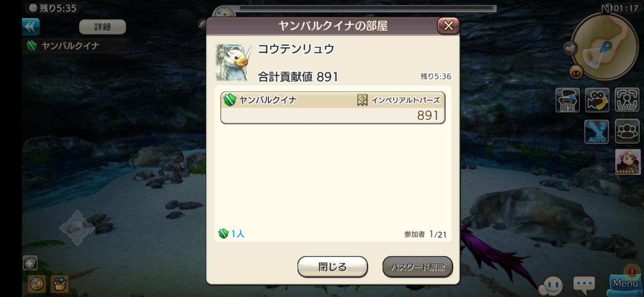Toggle AUTO x2 battle speed icon
Screen dimensions: 644x297
coord(597,132)
